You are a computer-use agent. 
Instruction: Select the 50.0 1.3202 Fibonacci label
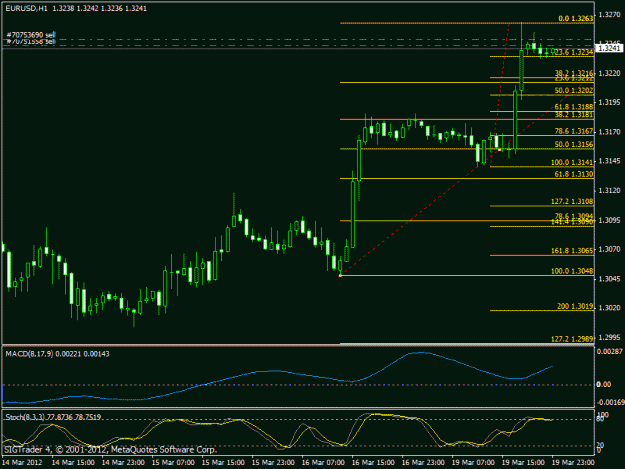click(574, 90)
